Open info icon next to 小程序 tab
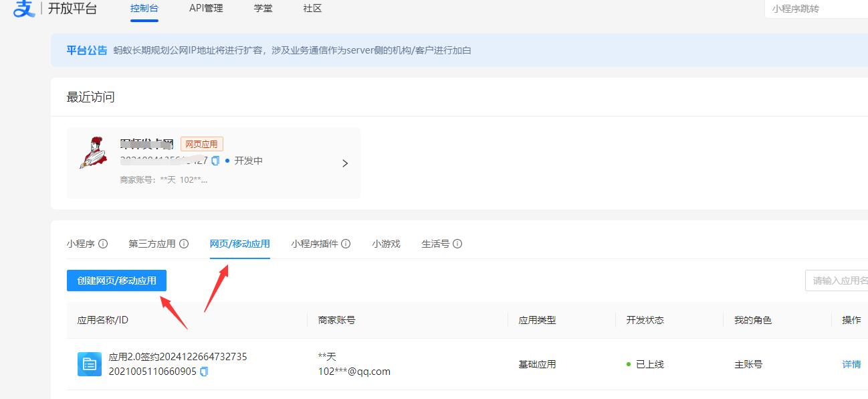The width and height of the screenshot is (868, 399). (x=103, y=244)
